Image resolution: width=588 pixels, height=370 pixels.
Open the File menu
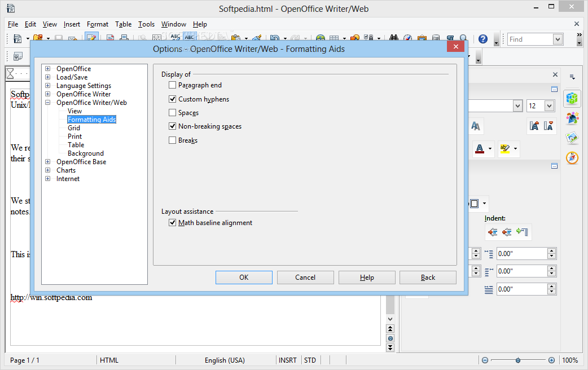click(x=13, y=24)
